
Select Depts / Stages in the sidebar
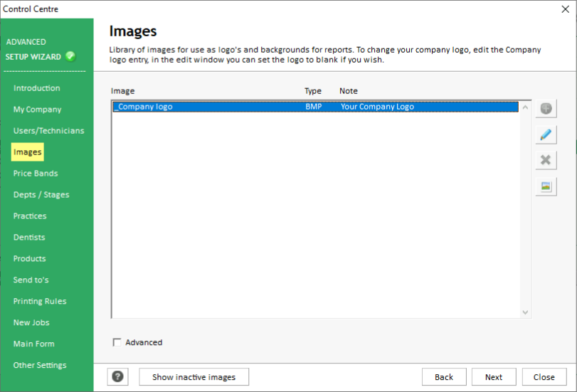41,195
